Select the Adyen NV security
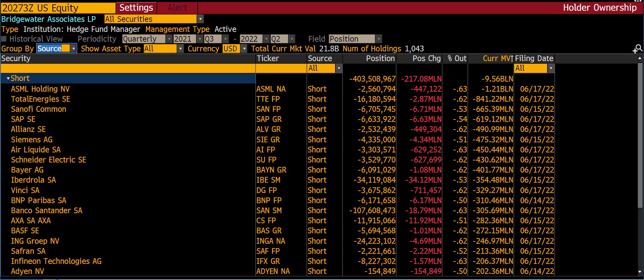 pos(28,271)
